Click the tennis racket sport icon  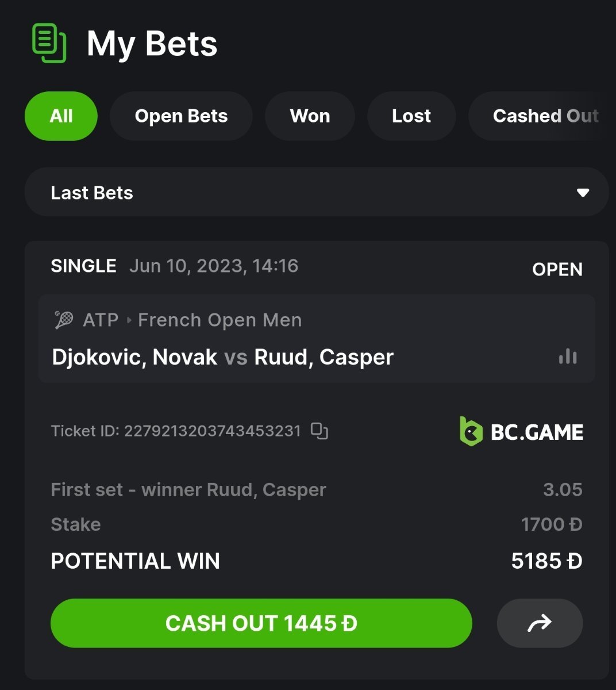click(x=64, y=320)
